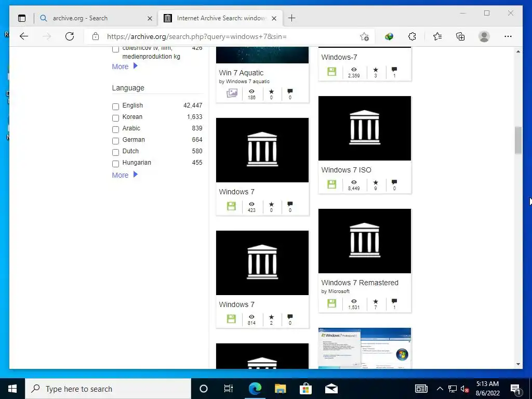The height and width of the screenshot is (399, 532).
Task: Filter results by Hungarian language
Action: [x=116, y=164]
